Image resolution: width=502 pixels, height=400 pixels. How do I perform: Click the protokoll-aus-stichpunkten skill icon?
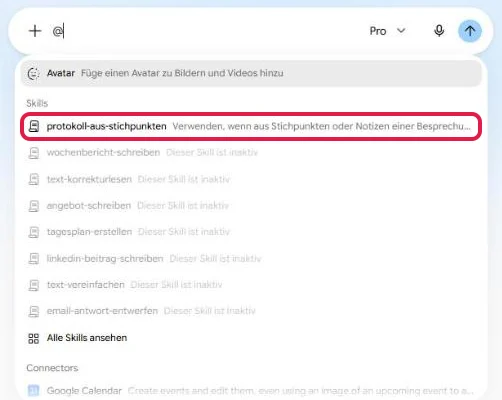point(34,126)
